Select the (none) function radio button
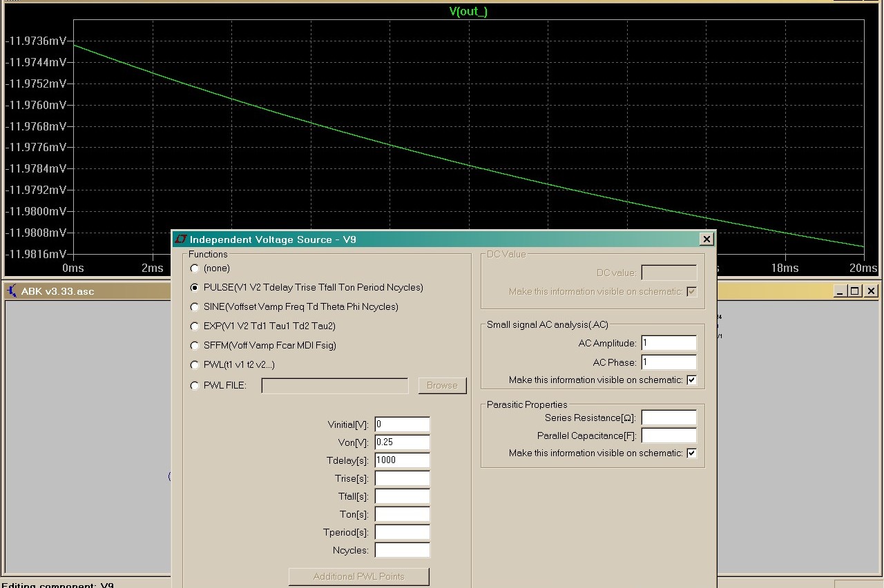The image size is (884, 588). pos(195,268)
